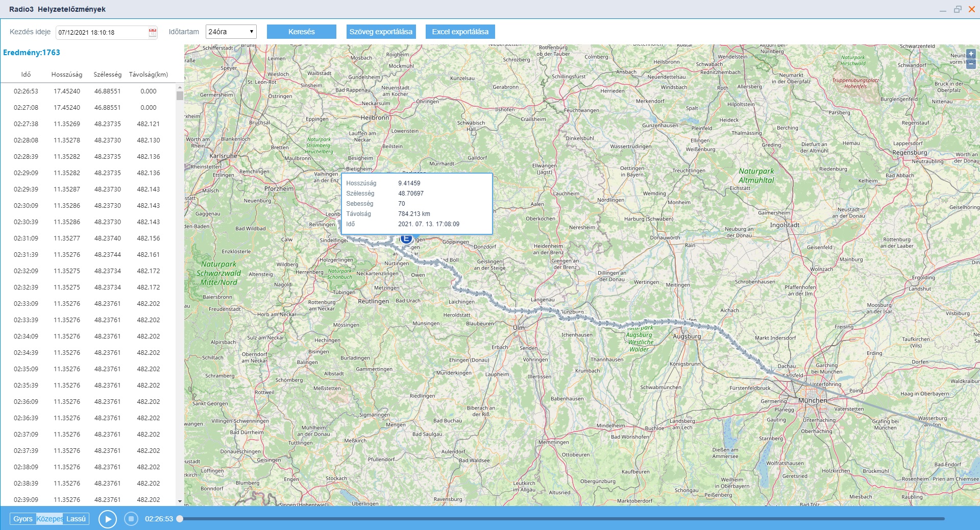980x530 pixels.
Task: Click the Távolság(km) column header
Action: 148,75
